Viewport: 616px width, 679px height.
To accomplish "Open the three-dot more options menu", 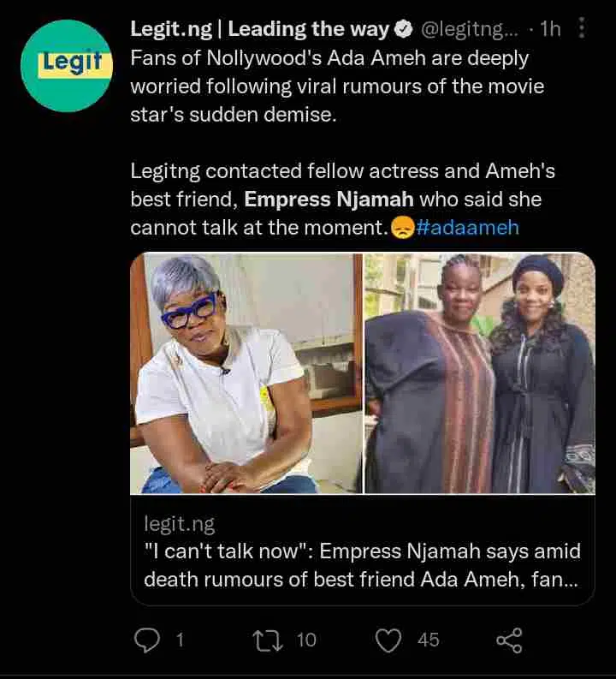I will pos(582,29).
